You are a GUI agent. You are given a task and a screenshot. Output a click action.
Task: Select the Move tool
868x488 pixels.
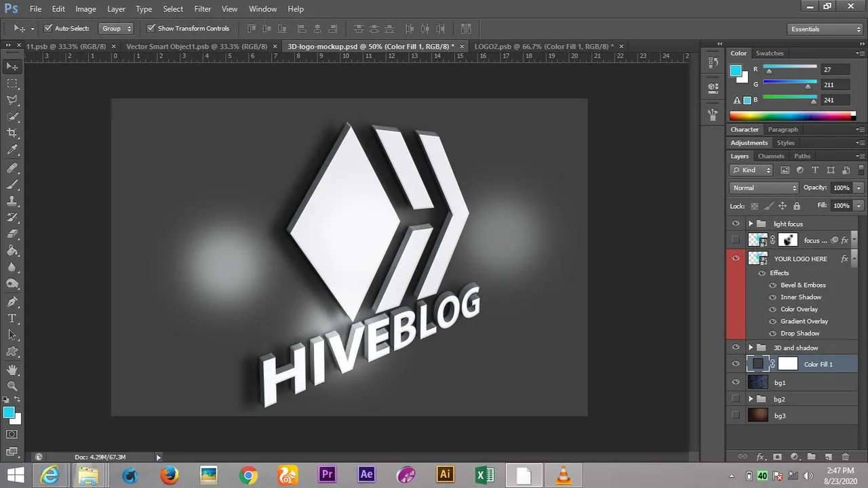point(12,66)
